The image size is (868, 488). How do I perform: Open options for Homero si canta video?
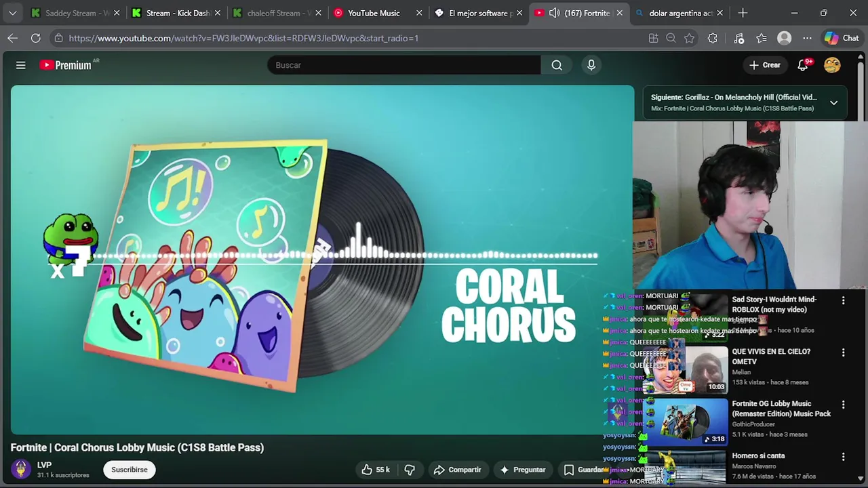tap(843, 457)
